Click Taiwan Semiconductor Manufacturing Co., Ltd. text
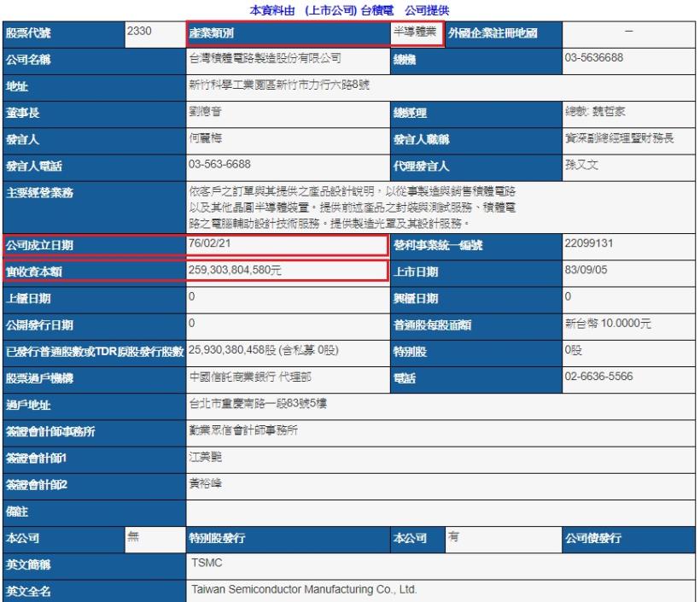 tap(304, 589)
